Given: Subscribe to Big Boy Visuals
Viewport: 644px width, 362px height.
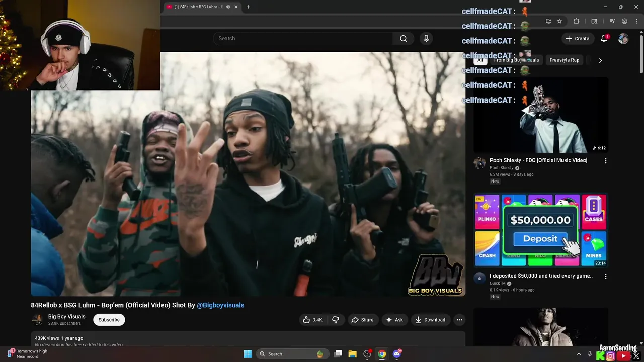Looking at the screenshot, I should point(109,320).
